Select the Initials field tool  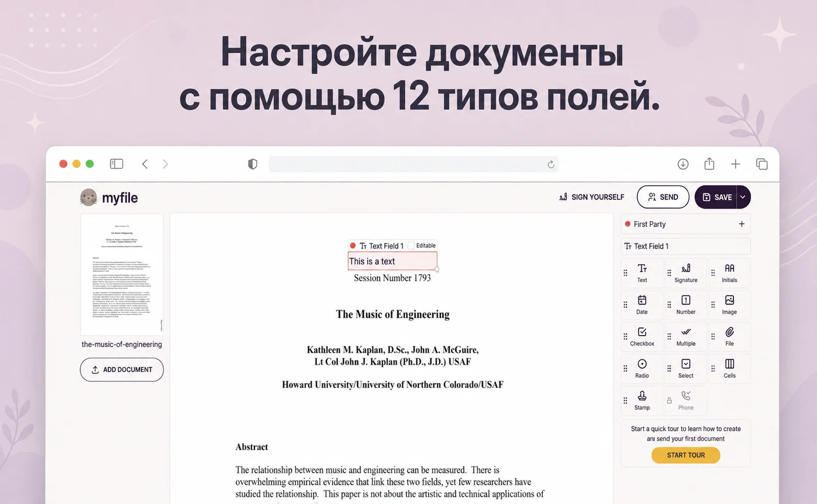coord(729,273)
